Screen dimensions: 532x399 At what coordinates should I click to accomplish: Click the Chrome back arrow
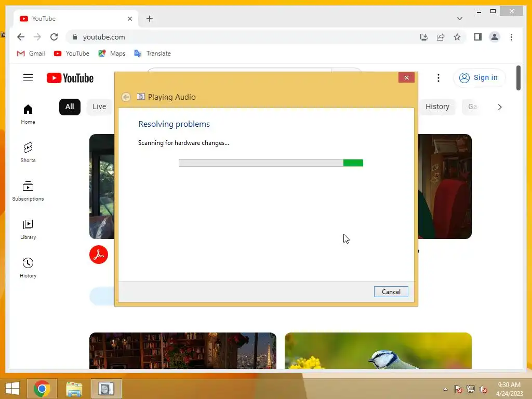coord(21,37)
